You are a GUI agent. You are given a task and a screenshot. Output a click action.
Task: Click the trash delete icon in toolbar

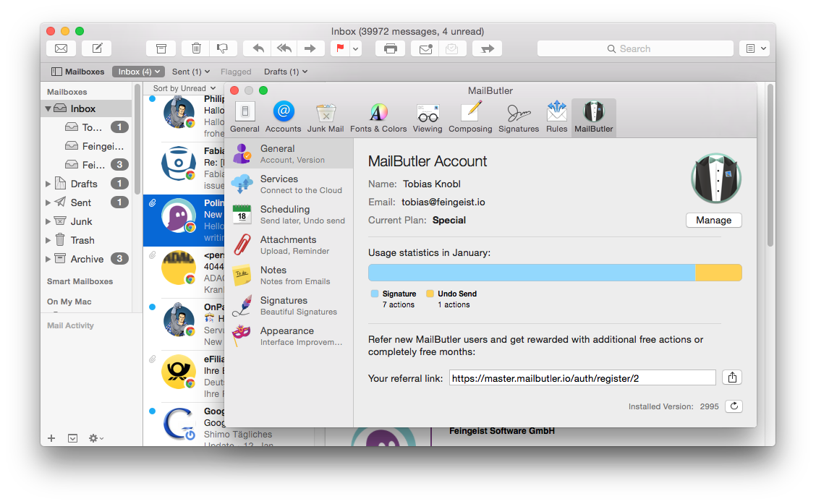(196, 48)
